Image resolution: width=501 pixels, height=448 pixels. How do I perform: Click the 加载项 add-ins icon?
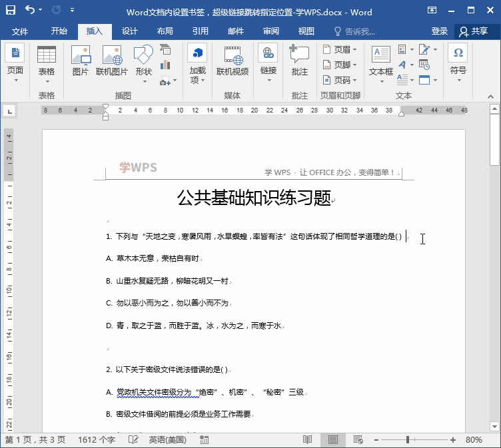point(197,63)
